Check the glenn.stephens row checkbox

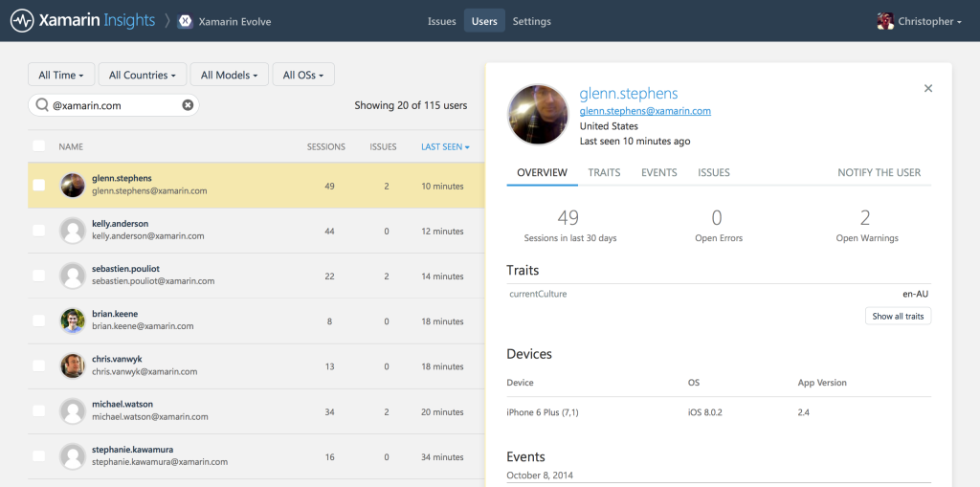pyautogui.click(x=38, y=185)
